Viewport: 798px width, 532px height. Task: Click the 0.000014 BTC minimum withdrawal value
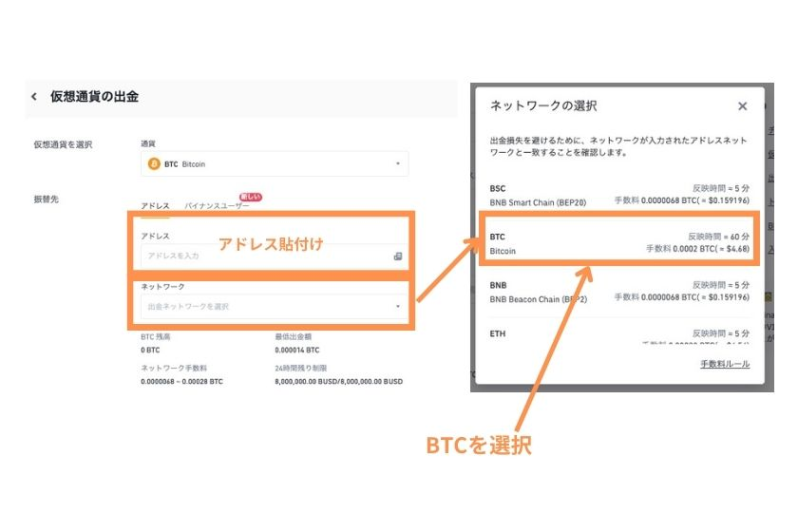click(x=297, y=350)
